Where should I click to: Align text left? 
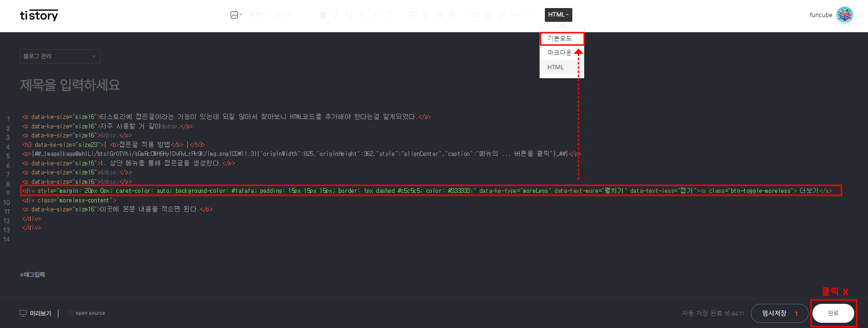412,15
